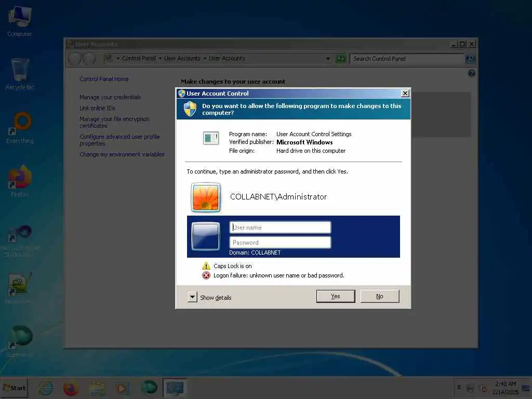The height and width of the screenshot is (399, 532).
Task: Show hidden tray icons arrow
Action: pyautogui.click(x=459, y=388)
